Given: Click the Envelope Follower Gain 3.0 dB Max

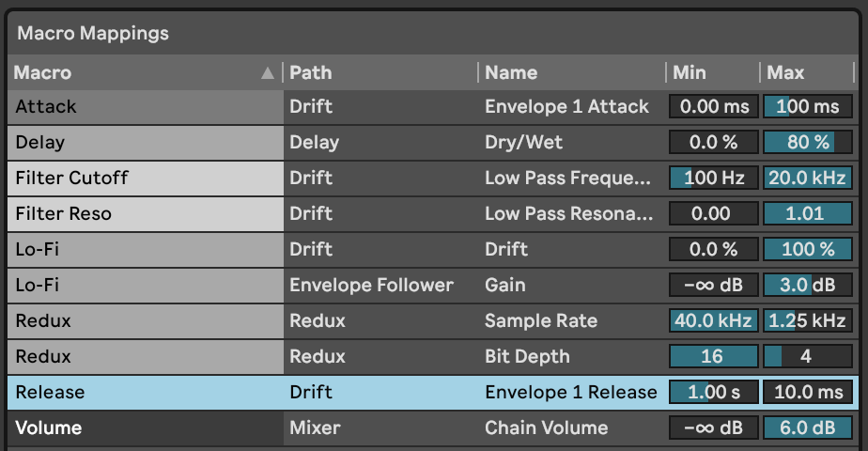Looking at the screenshot, I should click(808, 285).
